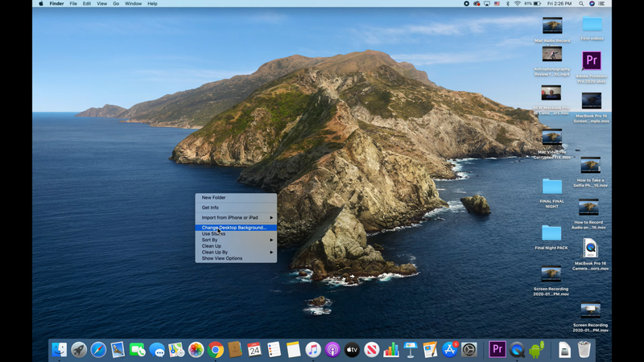Open the Music app in Dock
This screenshot has height=362, width=644.
click(313, 349)
